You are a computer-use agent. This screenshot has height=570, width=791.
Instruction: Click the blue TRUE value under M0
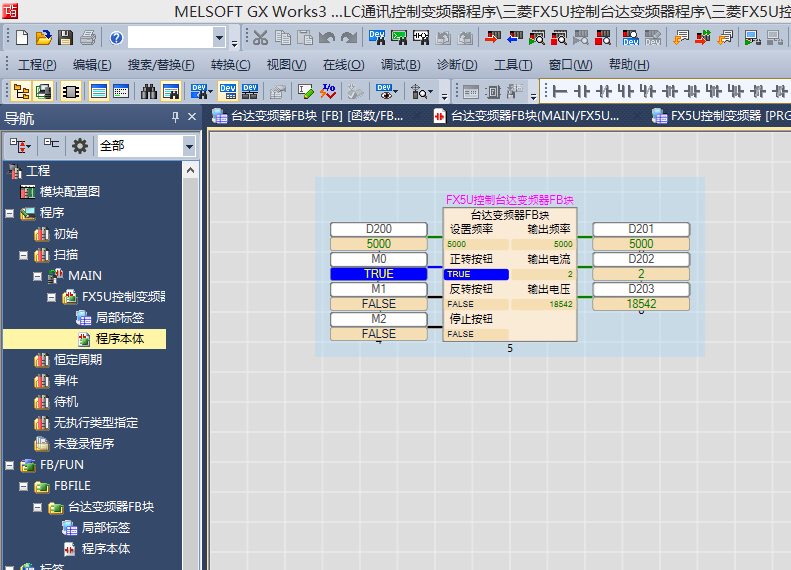click(379, 274)
